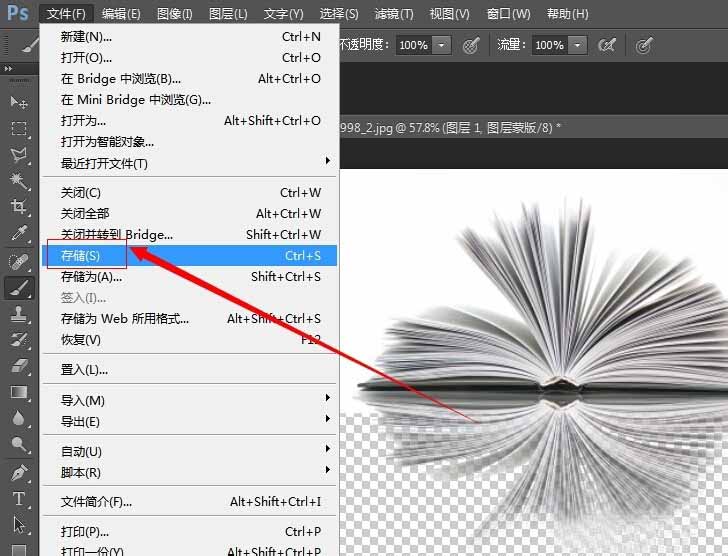Open the Select (选择) menu
The image size is (728, 556).
click(x=339, y=13)
